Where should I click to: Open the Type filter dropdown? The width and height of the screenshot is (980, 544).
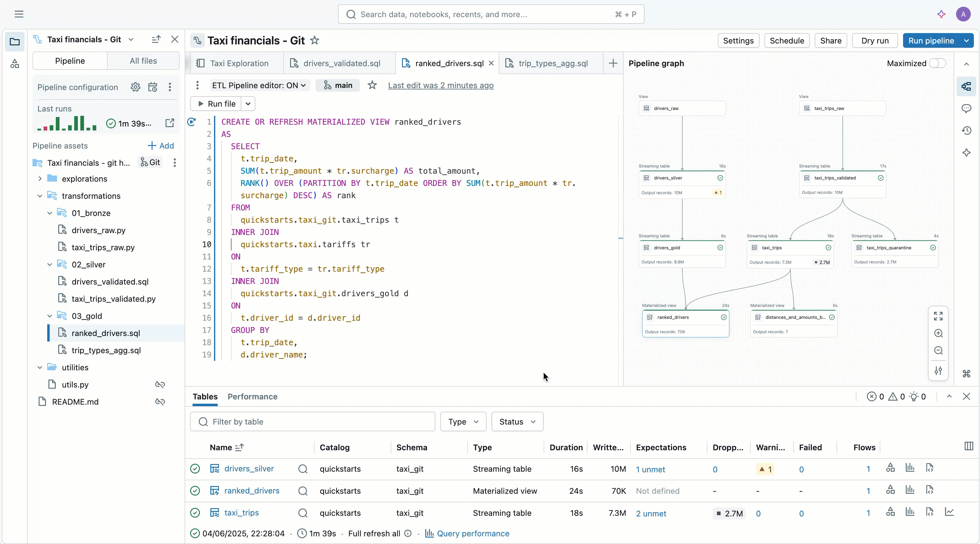(463, 421)
